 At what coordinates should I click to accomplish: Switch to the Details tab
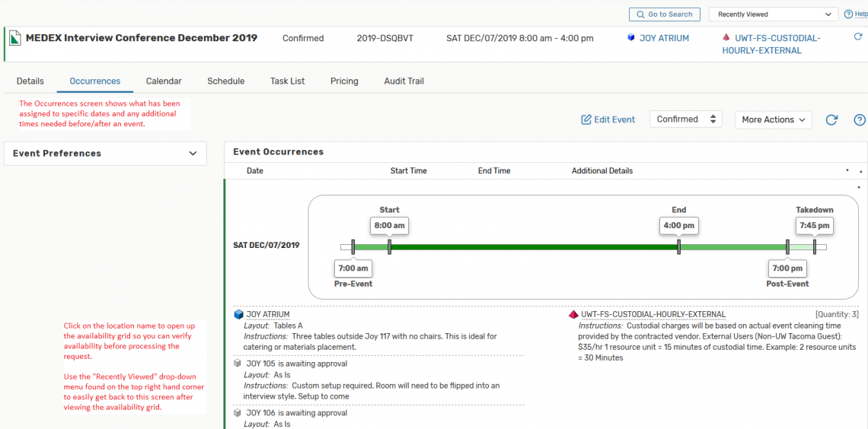click(x=30, y=81)
